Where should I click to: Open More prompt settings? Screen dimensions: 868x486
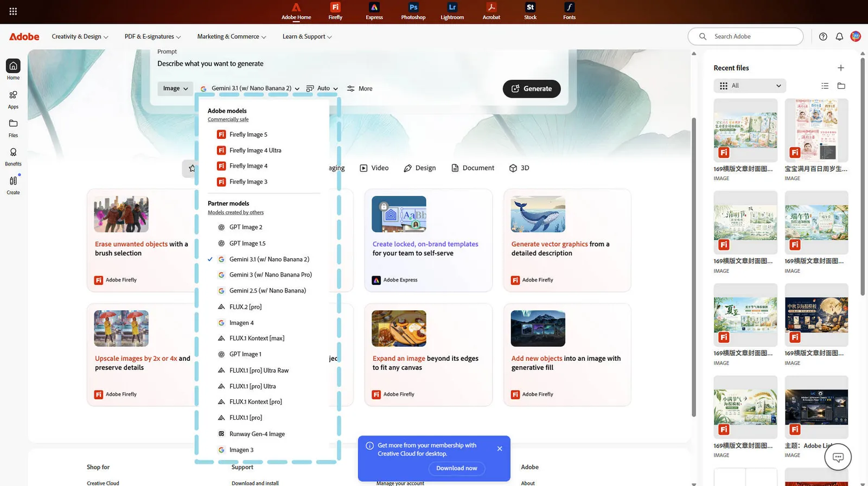(x=360, y=88)
